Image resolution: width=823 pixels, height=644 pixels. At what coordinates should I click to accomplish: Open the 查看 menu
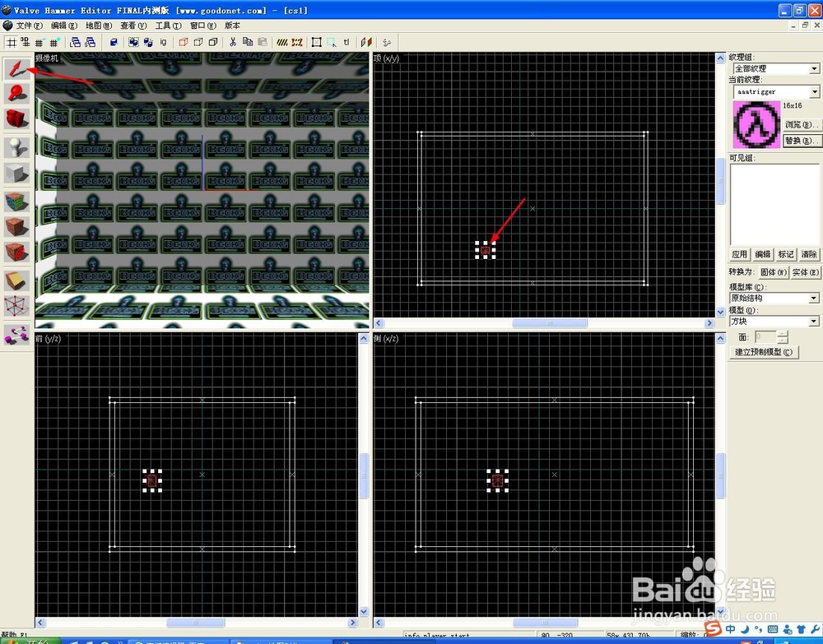133,25
